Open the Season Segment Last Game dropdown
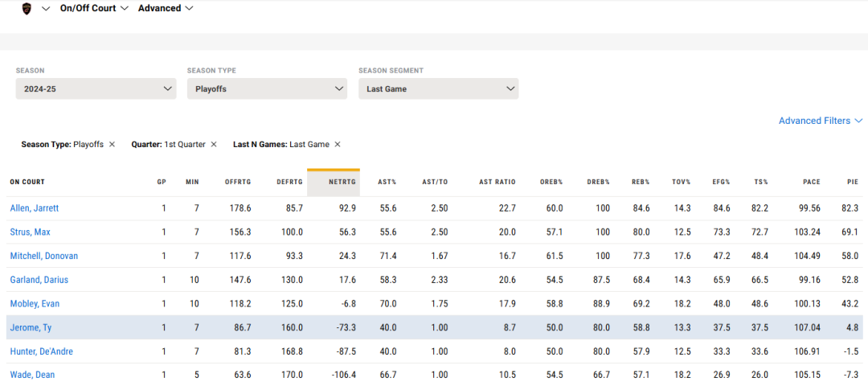The width and height of the screenshot is (868, 386). tap(439, 88)
